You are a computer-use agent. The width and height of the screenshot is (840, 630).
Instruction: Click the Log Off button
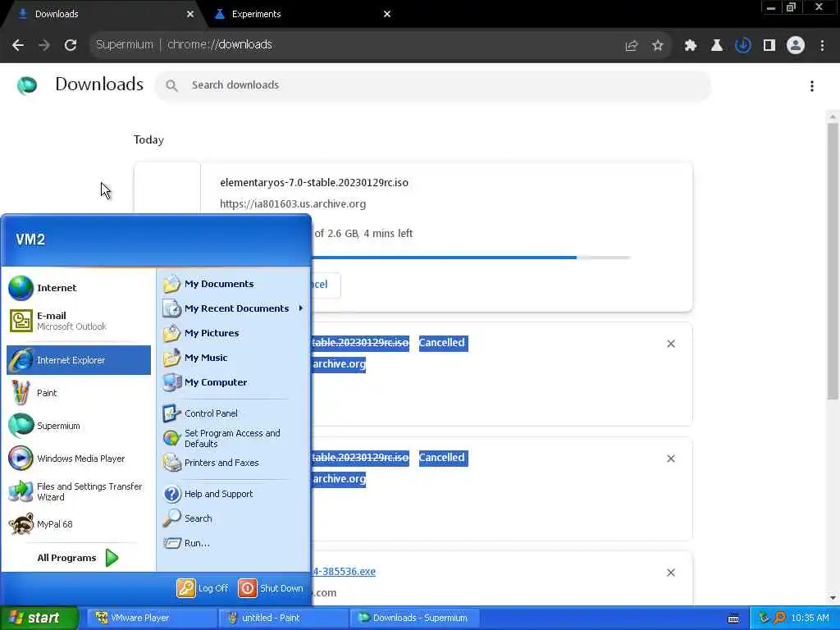click(203, 588)
